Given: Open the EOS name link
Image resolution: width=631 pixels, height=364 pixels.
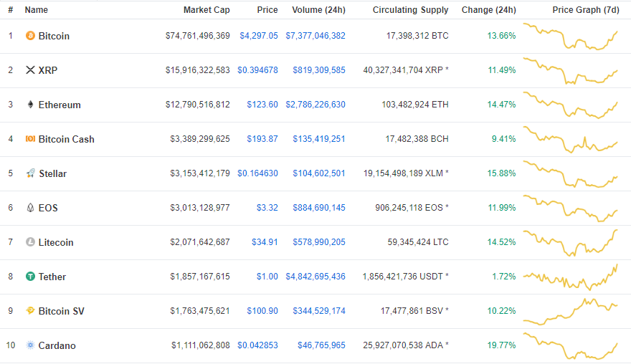Looking at the screenshot, I should point(48,208).
